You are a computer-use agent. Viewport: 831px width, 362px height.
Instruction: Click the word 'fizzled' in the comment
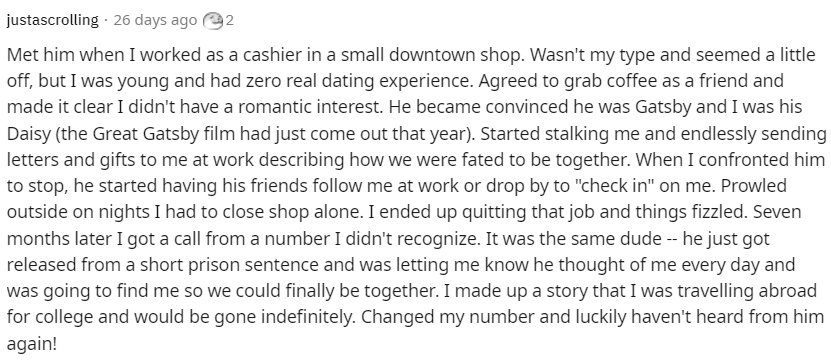720,212
